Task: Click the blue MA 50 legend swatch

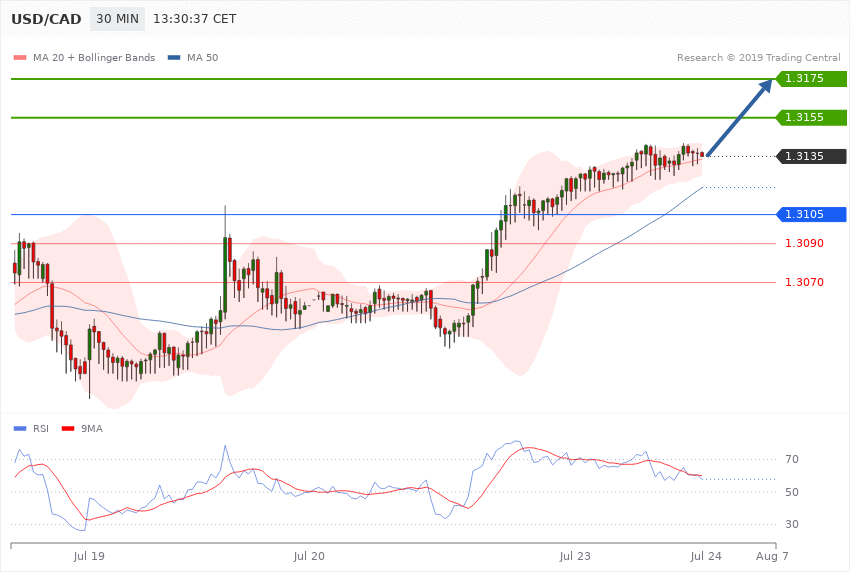Action: tap(174, 57)
